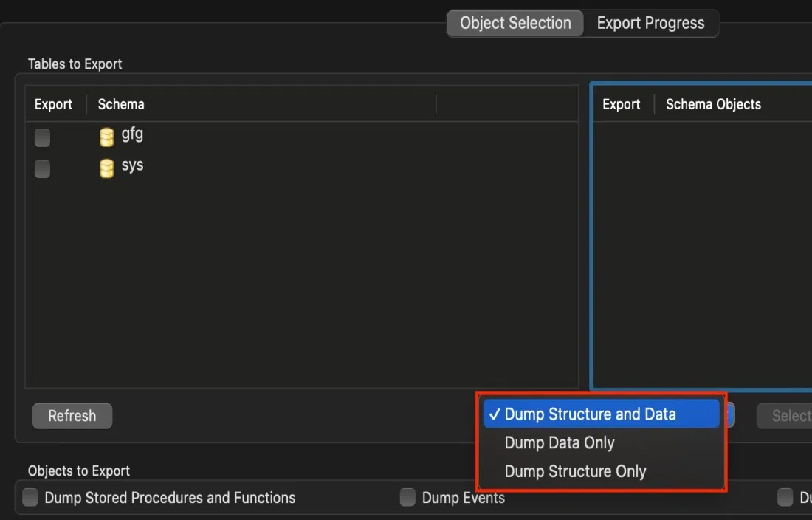Switch to the Object Selection tab
Screen dimensions: 812x520
point(515,23)
